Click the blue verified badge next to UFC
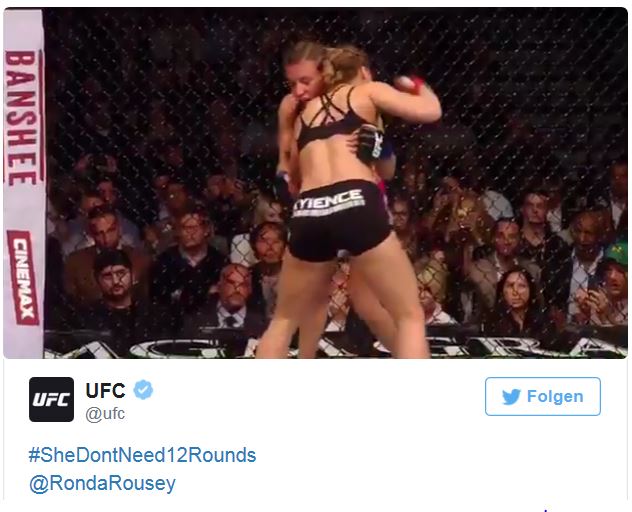Image resolution: width=632 pixels, height=512 pixels. coord(143,390)
